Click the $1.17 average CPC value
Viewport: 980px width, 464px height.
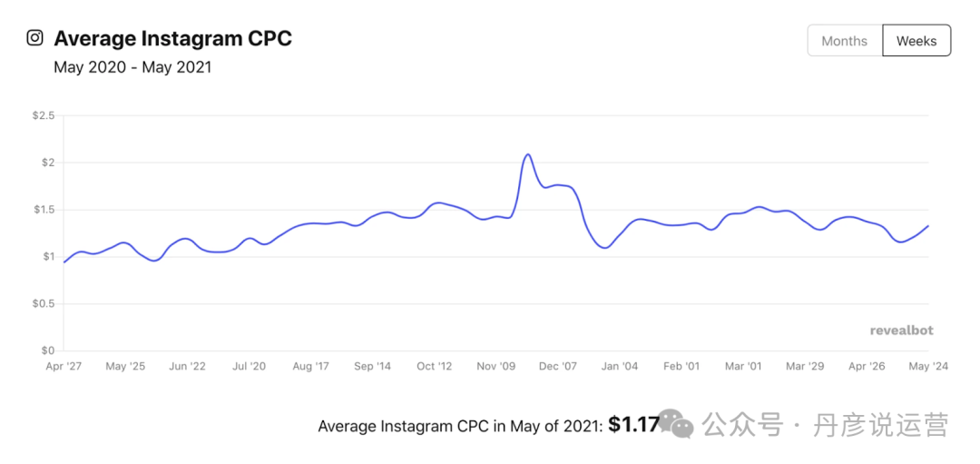(x=633, y=425)
